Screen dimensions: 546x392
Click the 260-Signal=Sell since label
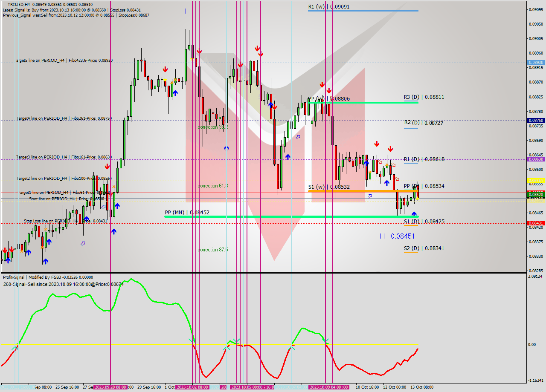(63, 284)
